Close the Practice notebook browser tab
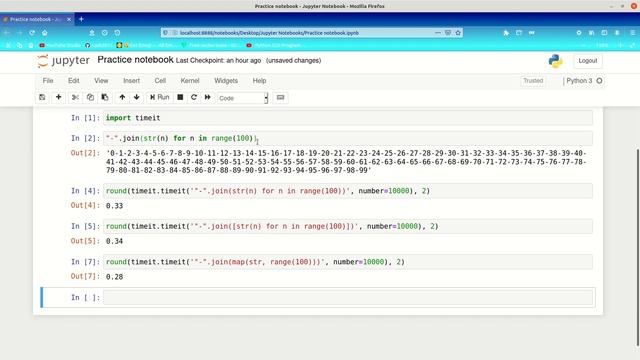 pos(69,19)
